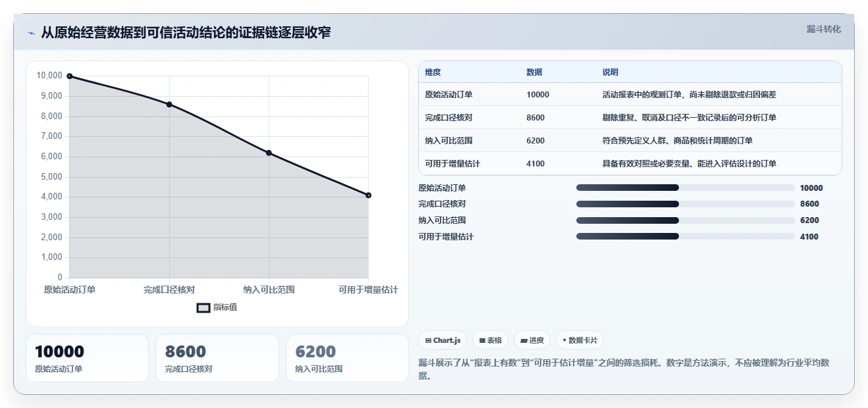Click the 原始活动订单 progress bar
This screenshot has width=868, height=408.
click(x=685, y=188)
